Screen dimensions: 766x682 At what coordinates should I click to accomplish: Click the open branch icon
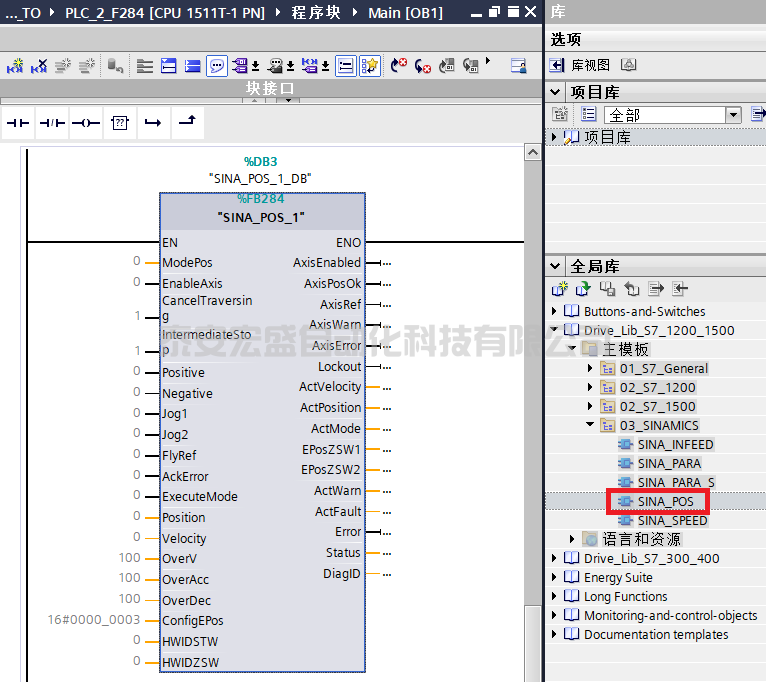(152, 122)
